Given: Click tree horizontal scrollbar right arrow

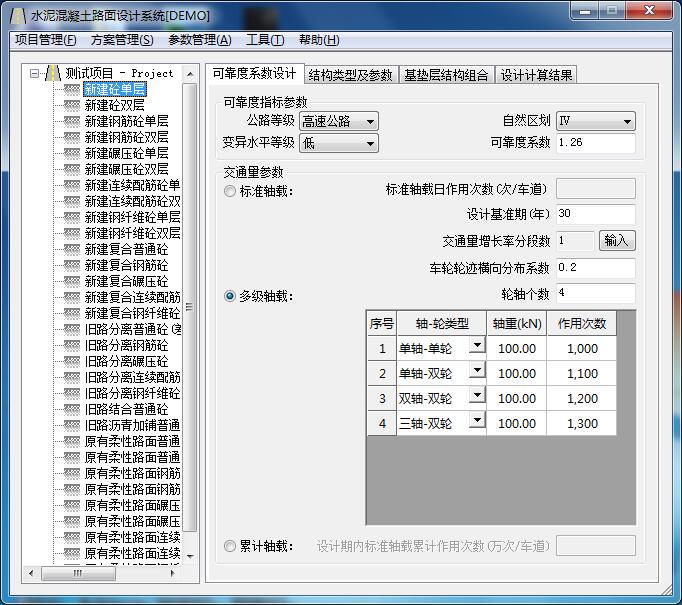Looking at the screenshot, I should click(x=172, y=573).
